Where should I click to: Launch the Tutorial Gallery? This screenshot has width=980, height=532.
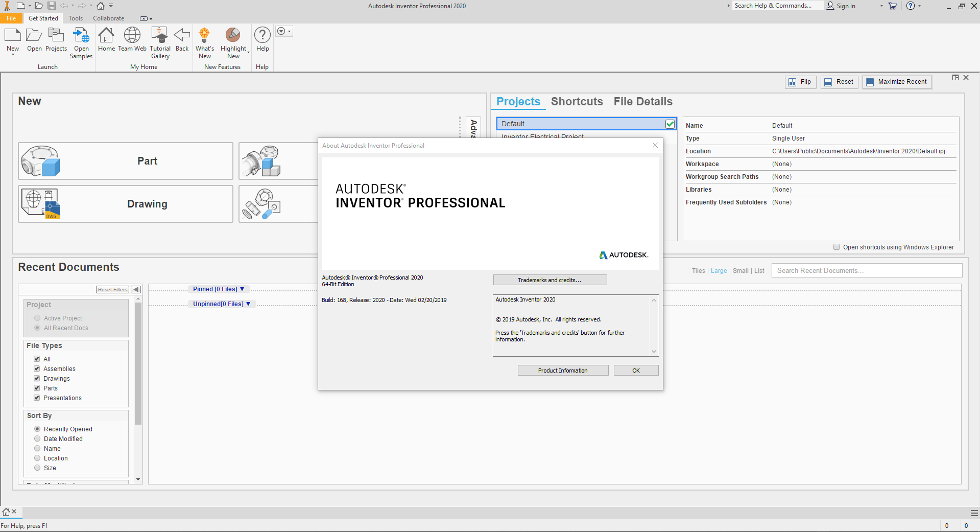[160, 36]
